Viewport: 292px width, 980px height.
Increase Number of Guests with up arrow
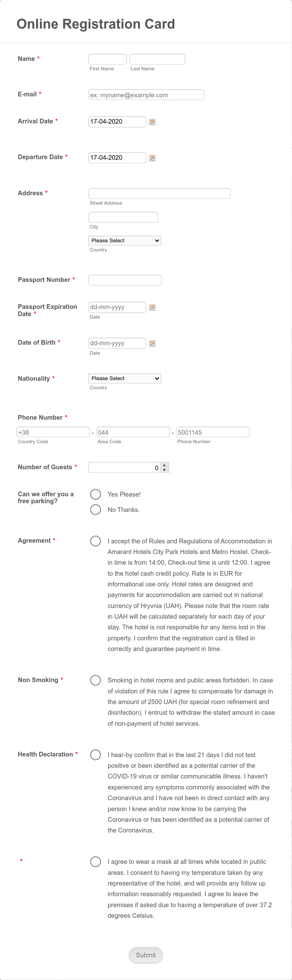165,465
